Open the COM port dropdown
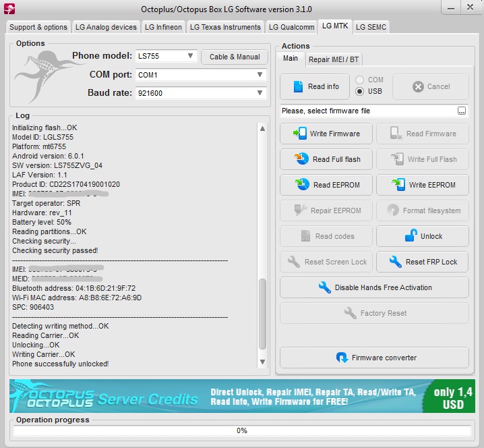The image size is (484, 448). point(201,75)
